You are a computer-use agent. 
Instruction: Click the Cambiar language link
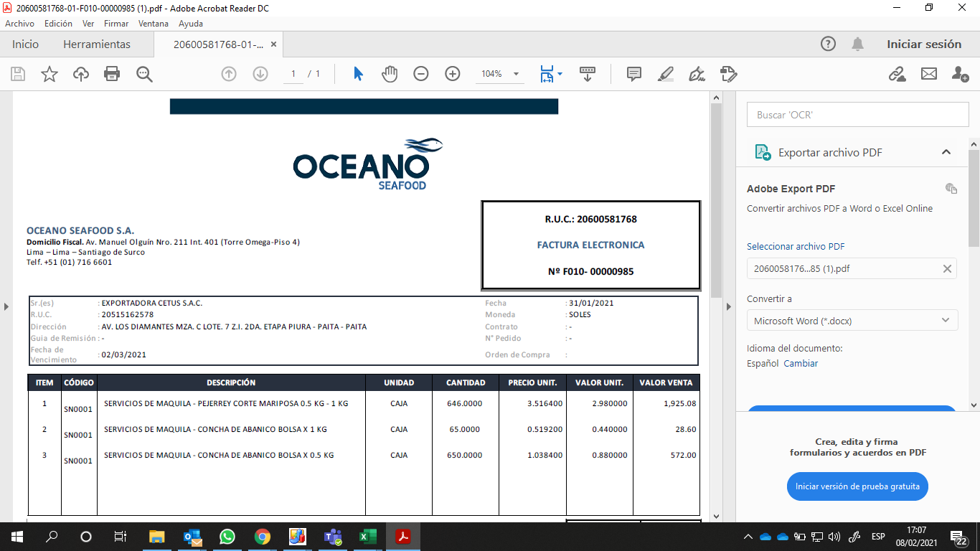(x=801, y=364)
